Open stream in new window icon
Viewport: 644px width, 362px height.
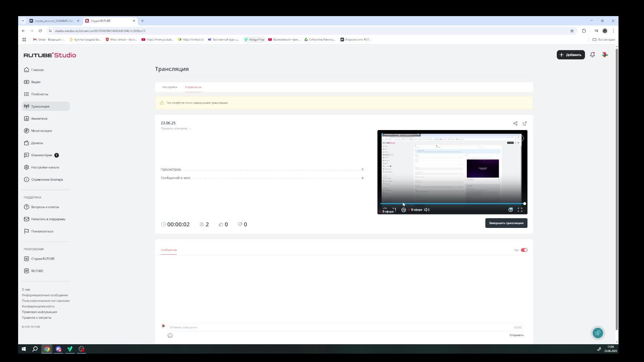tap(525, 123)
